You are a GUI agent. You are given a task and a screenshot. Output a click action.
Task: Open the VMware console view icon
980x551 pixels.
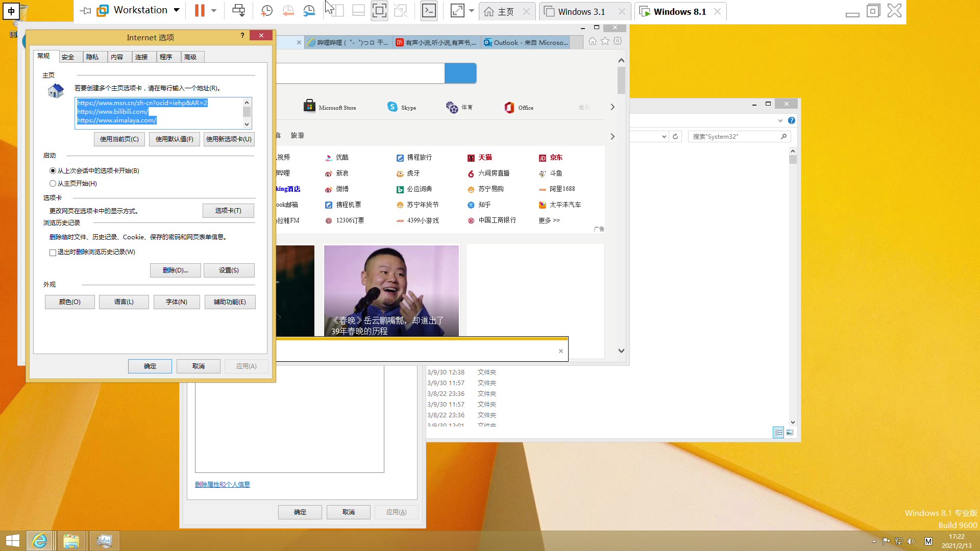click(x=429, y=10)
